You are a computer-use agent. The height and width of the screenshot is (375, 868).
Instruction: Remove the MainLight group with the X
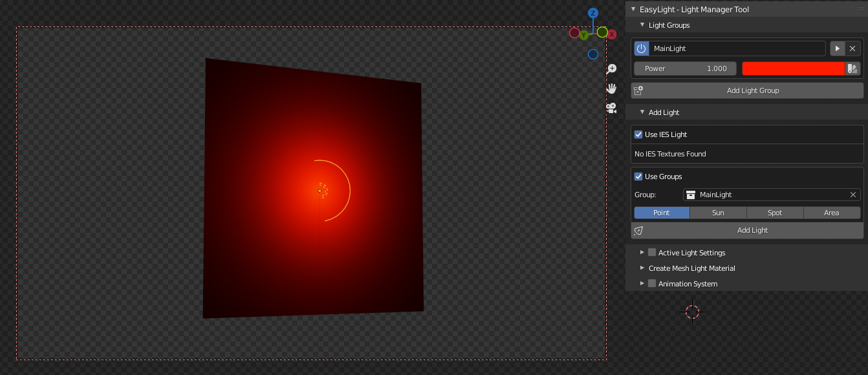(x=852, y=48)
